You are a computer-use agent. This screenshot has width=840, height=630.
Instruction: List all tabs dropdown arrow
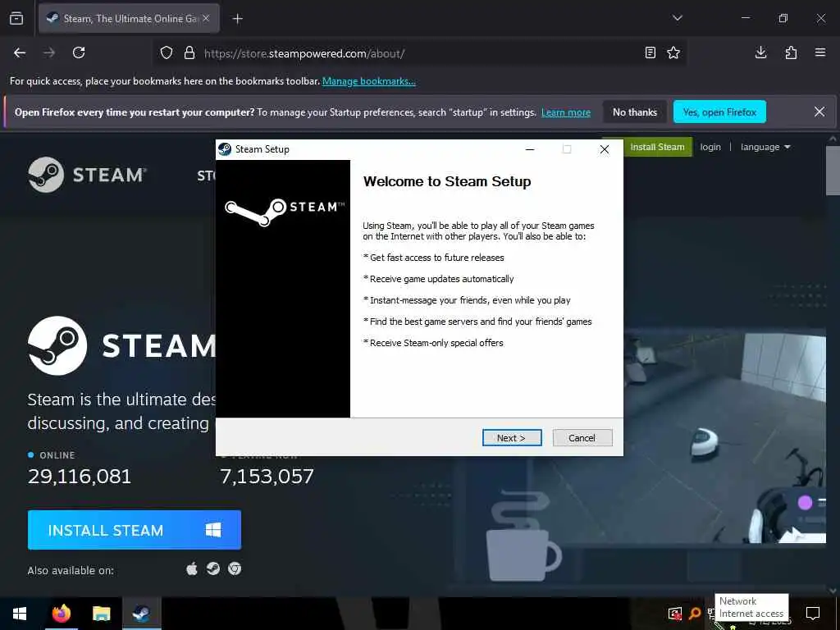pyautogui.click(x=677, y=18)
